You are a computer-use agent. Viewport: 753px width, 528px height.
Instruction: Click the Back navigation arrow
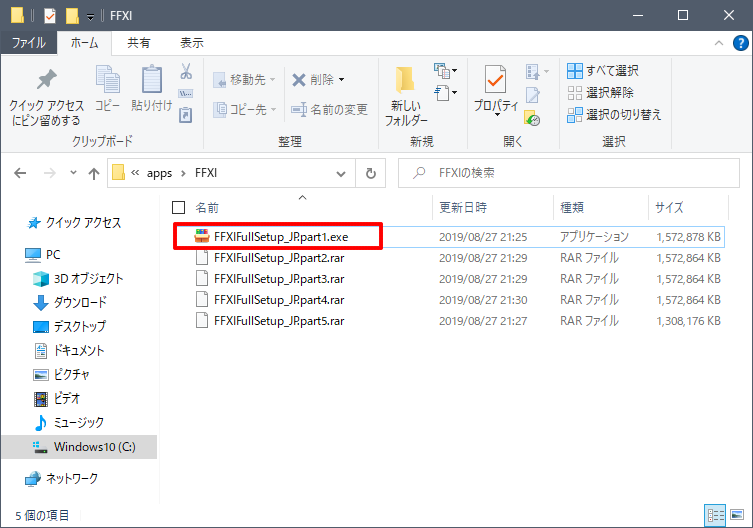click(20, 173)
